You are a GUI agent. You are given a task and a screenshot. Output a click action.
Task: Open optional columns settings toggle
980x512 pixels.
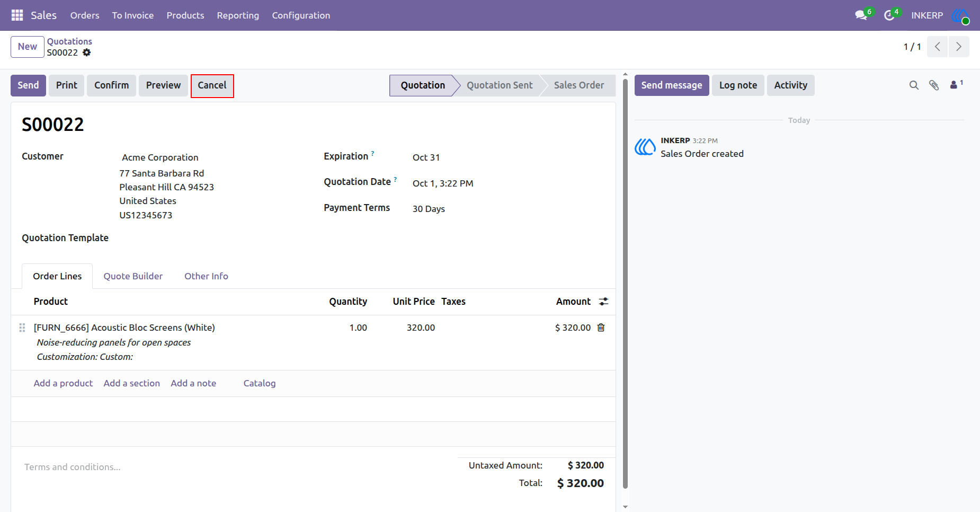coord(603,302)
